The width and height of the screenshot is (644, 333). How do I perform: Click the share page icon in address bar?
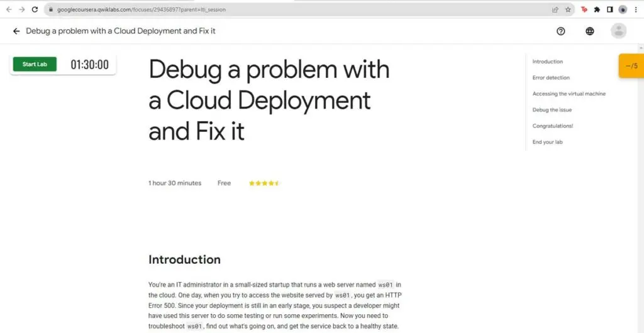(x=555, y=9)
